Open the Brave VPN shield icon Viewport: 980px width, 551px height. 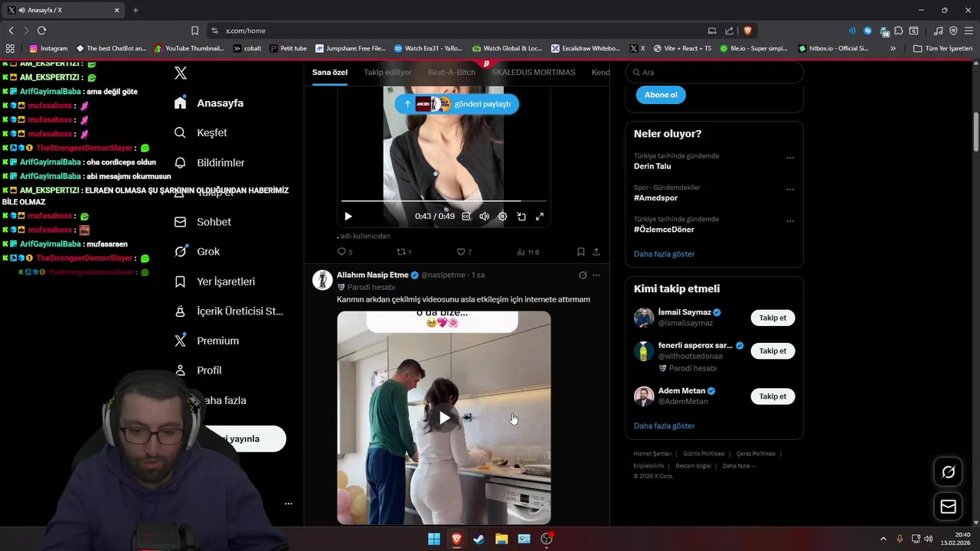pyautogui.click(x=953, y=31)
